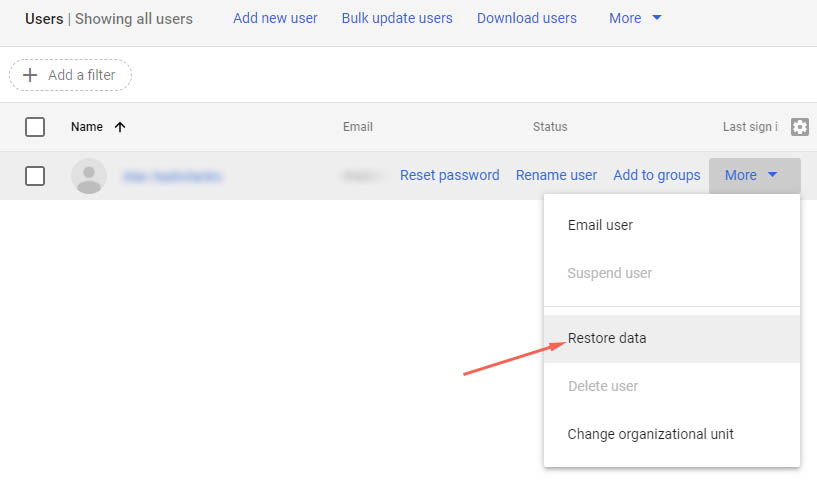Click Rename user action
Image resolution: width=817 pixels, height=482 pixels.
[556, 176]
